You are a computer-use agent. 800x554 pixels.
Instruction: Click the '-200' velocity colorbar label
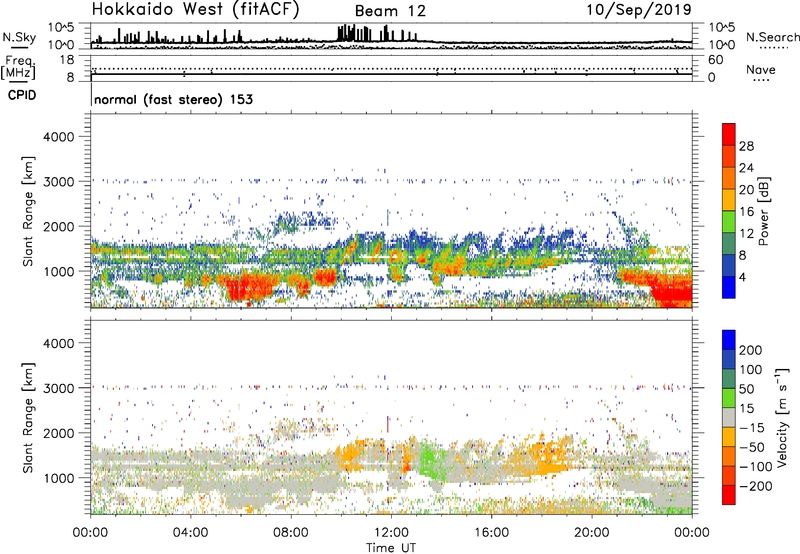pos(756,486)
